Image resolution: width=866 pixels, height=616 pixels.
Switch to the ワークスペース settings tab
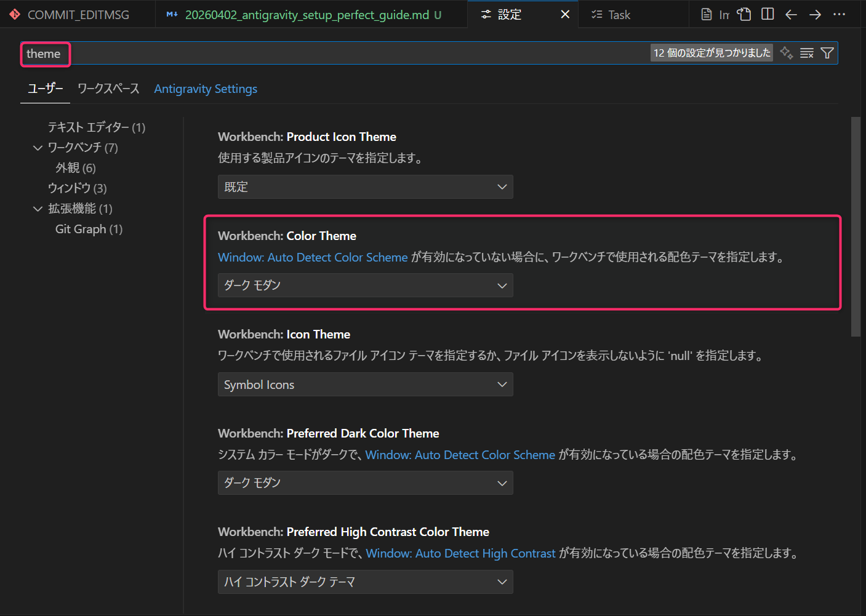(x=108, y=89)
